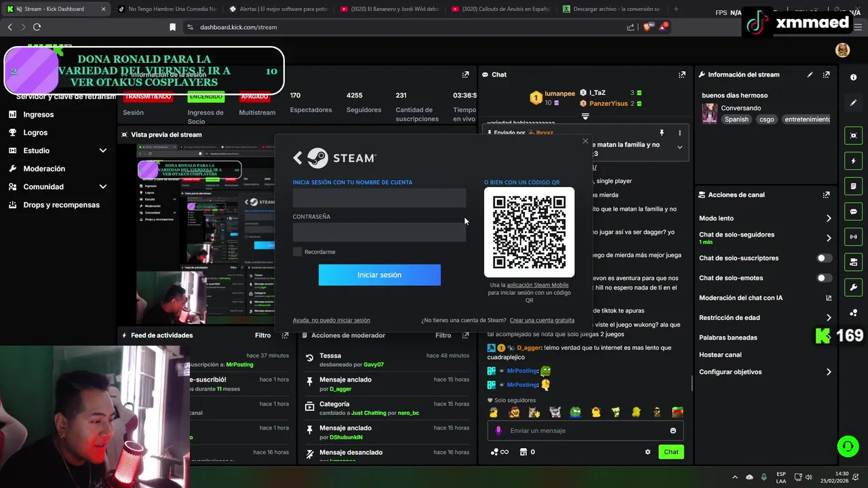Switch to 'Descargar archivo' browser tab
The width and height of the screenshot is (868, 488).
(x=610, y=9)
